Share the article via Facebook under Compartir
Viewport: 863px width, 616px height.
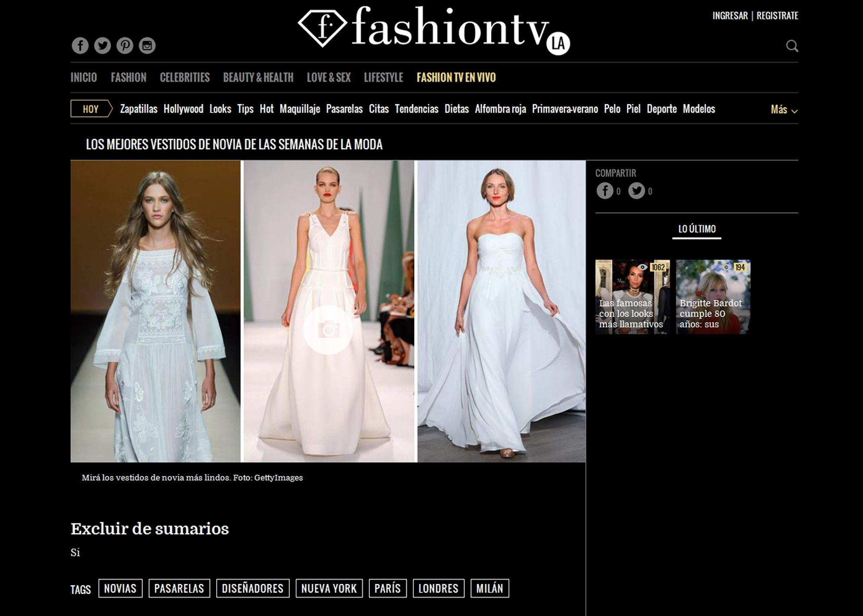point(605,191)
